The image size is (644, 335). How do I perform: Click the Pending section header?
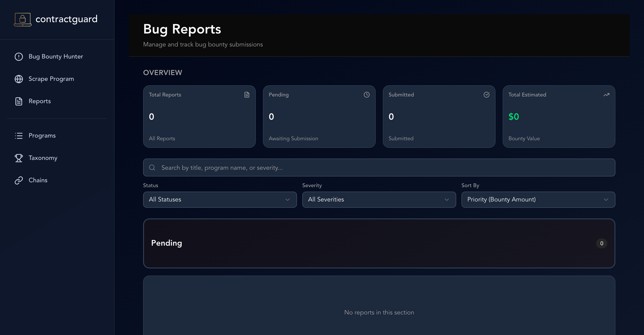pos(379,243)
